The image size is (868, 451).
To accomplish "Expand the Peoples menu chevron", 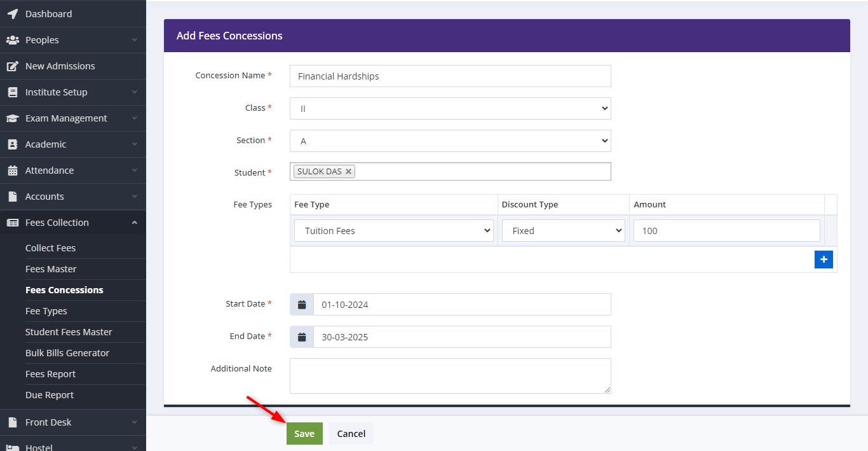I will 134,40.
